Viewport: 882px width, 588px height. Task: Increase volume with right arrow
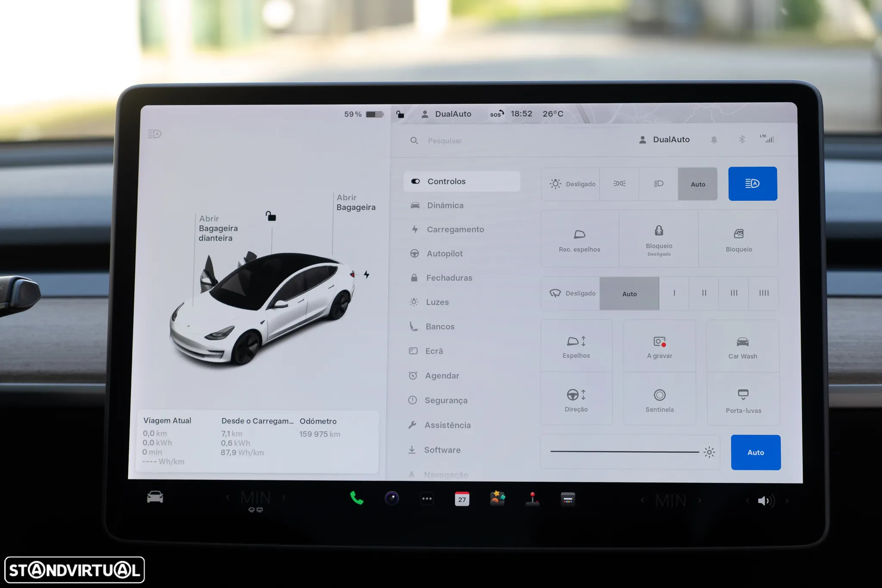pos(787,501)
